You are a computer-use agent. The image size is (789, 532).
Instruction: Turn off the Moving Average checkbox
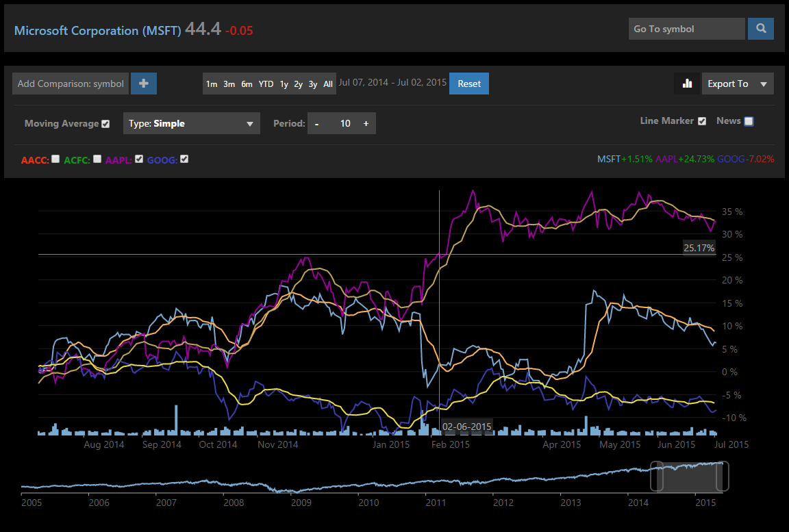105,124
